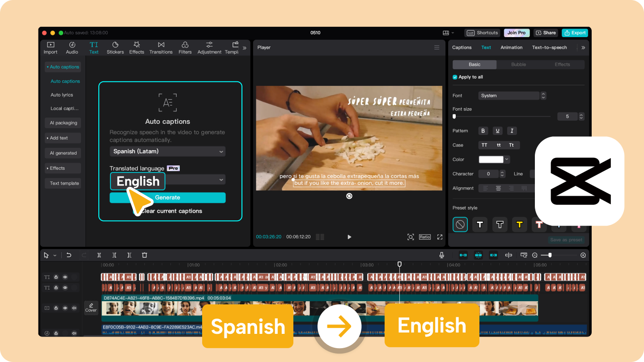Click the Generate button
Image resolution: width=644 pixels, height=362 pixels.
pos(168,198)
